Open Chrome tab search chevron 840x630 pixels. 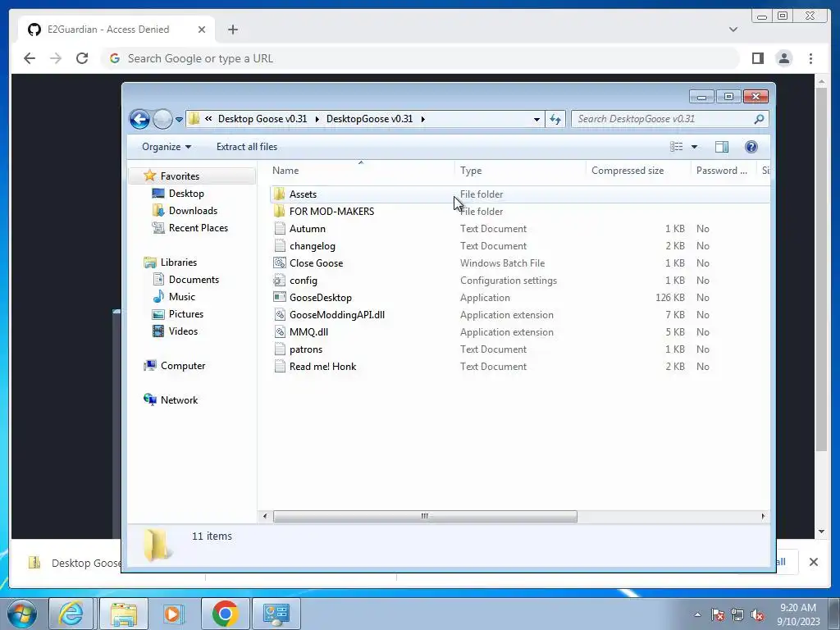[x=733, y=30]
